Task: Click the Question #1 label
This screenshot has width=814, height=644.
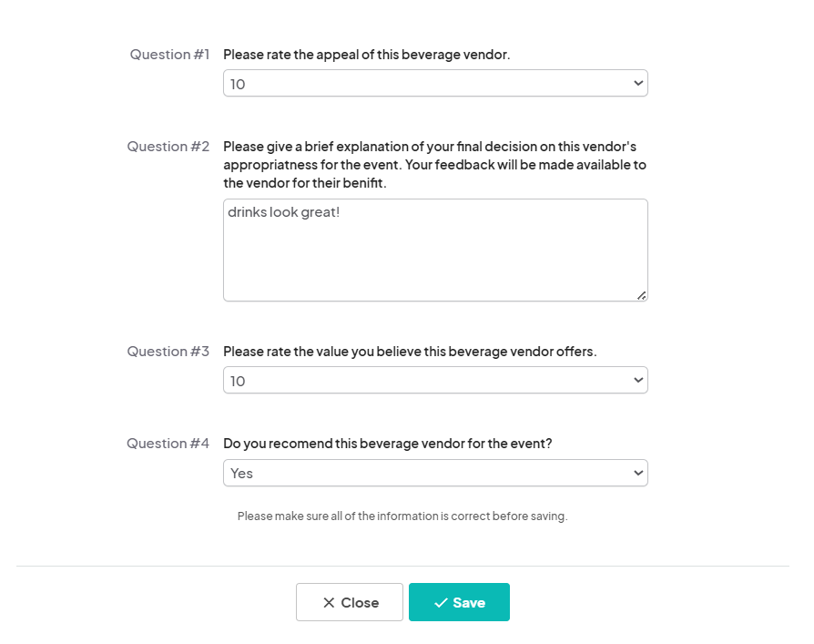Action: click(x=169, y=55)
